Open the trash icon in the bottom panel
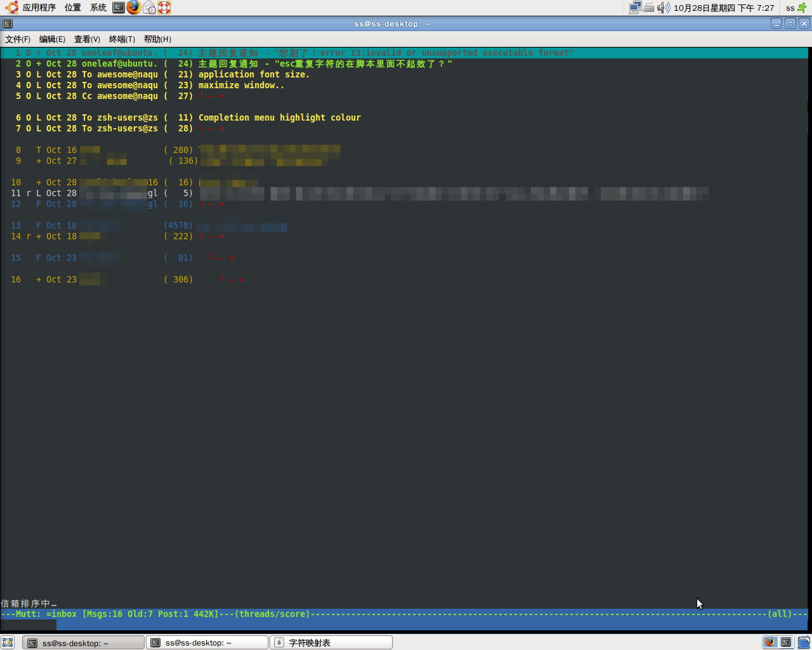The image size is (812, 650). [x=804, y=642]
